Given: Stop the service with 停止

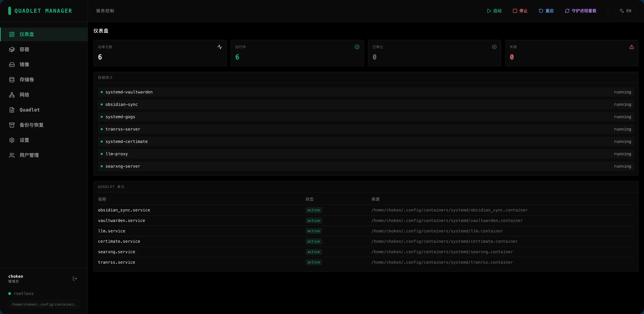Looking at the screenshot, I should click(x=520, y=11).
